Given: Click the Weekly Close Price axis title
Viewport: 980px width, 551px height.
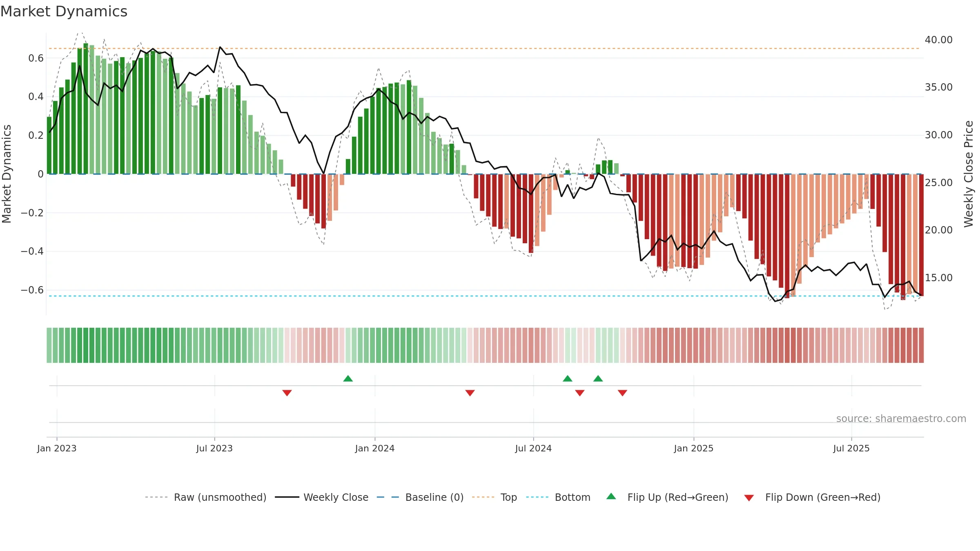Looking at the screenshot, I should click(x=969, y=174).
